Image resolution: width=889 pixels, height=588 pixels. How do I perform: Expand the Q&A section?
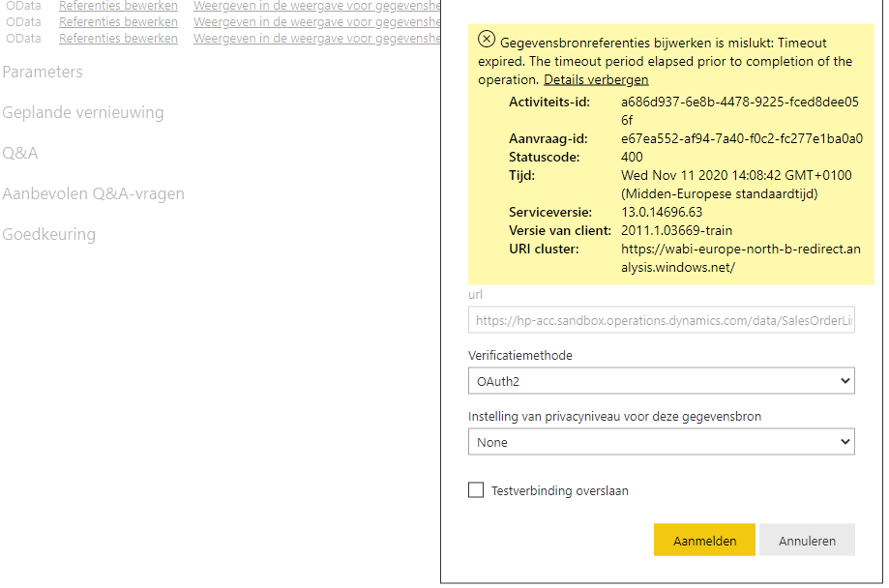(x=20, y=153)
